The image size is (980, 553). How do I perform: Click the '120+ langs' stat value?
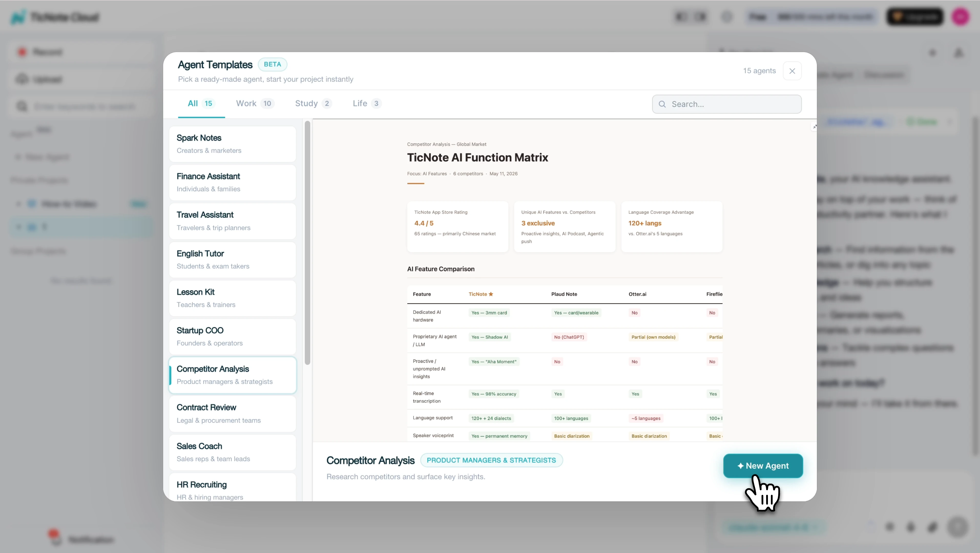pos(645,223)
